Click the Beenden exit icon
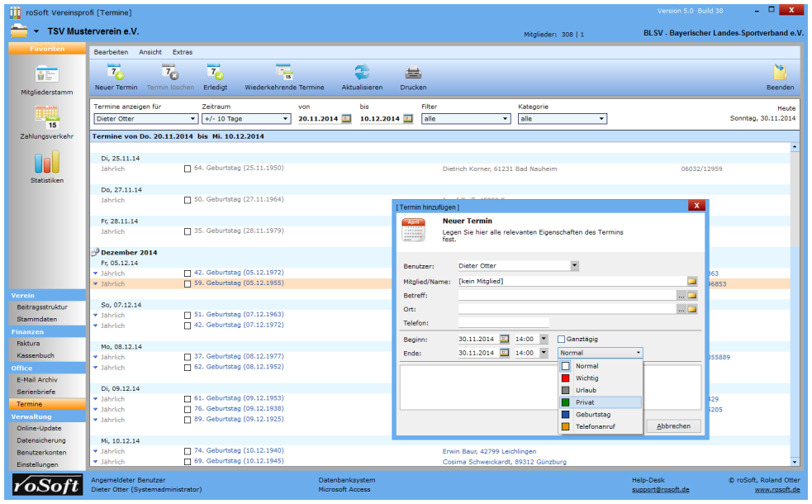This screenshot has width=812, height=504. (x=779, y=74)
